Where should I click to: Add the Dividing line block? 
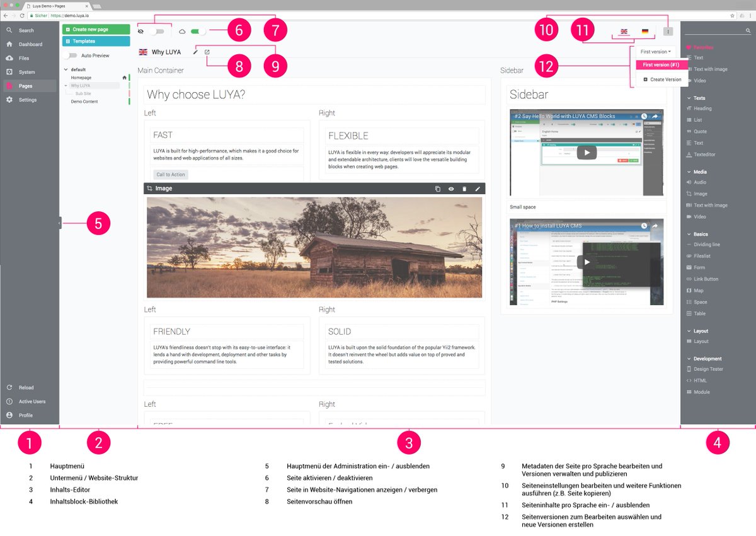coord(706,245)
